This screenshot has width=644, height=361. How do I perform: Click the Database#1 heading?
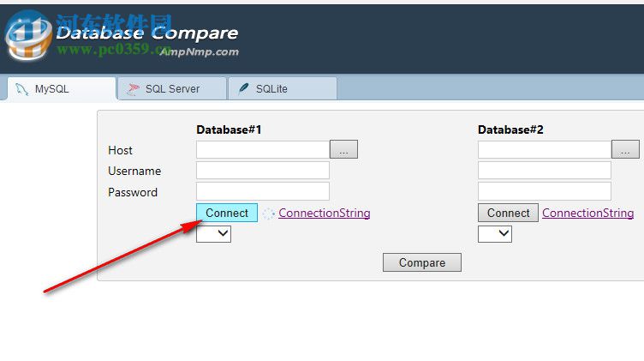229,130
